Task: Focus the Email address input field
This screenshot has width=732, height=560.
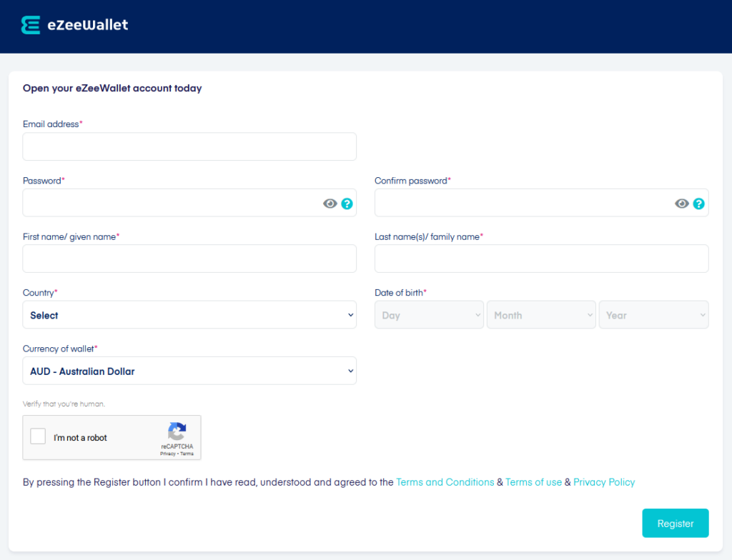Action: click(189, 146)
